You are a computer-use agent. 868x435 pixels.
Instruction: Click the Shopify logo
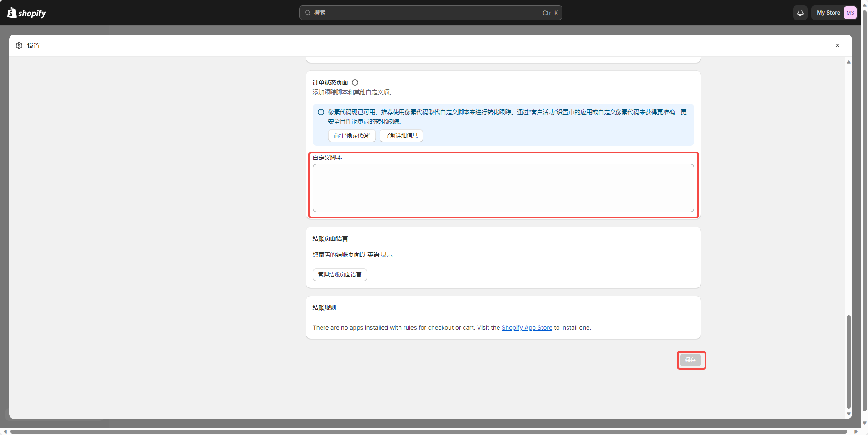27,13
